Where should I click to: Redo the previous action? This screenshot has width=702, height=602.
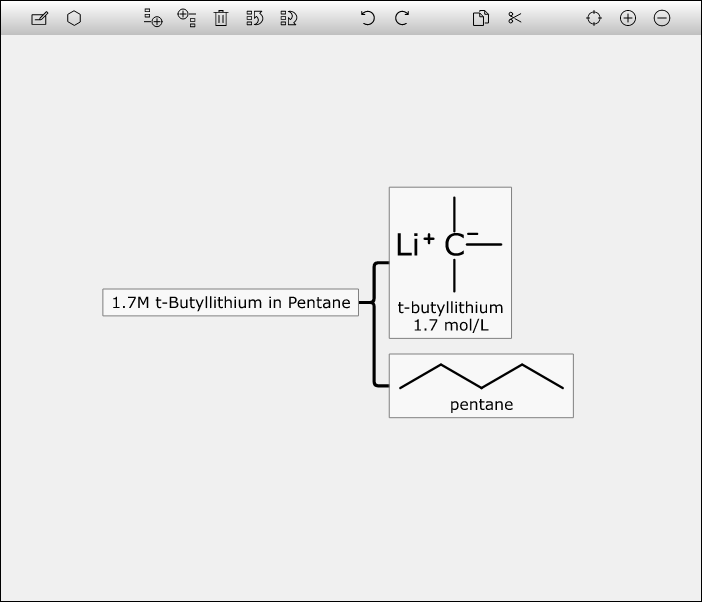[402, 18]
